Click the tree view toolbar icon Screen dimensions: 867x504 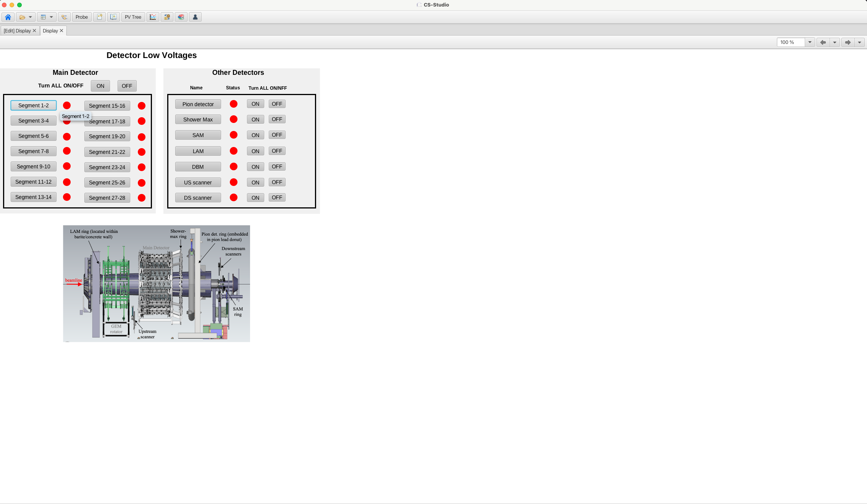(x=64, y=17)
